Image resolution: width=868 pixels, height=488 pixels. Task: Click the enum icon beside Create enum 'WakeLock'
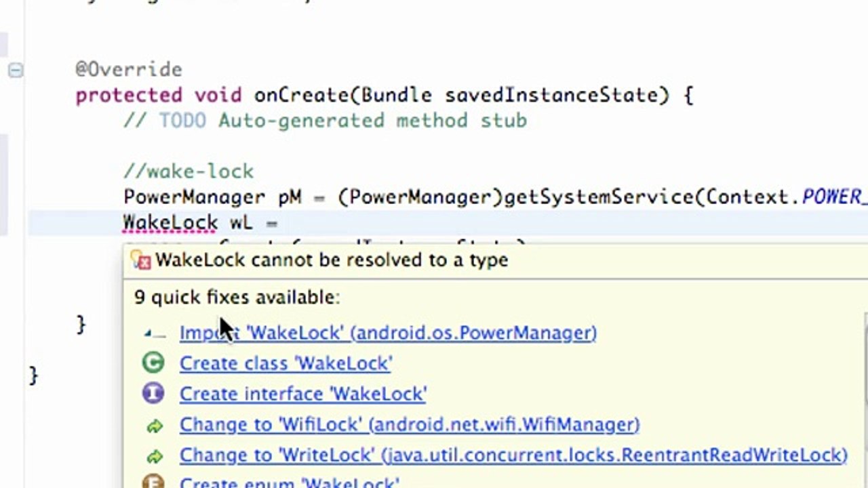[x=153, y=482]
